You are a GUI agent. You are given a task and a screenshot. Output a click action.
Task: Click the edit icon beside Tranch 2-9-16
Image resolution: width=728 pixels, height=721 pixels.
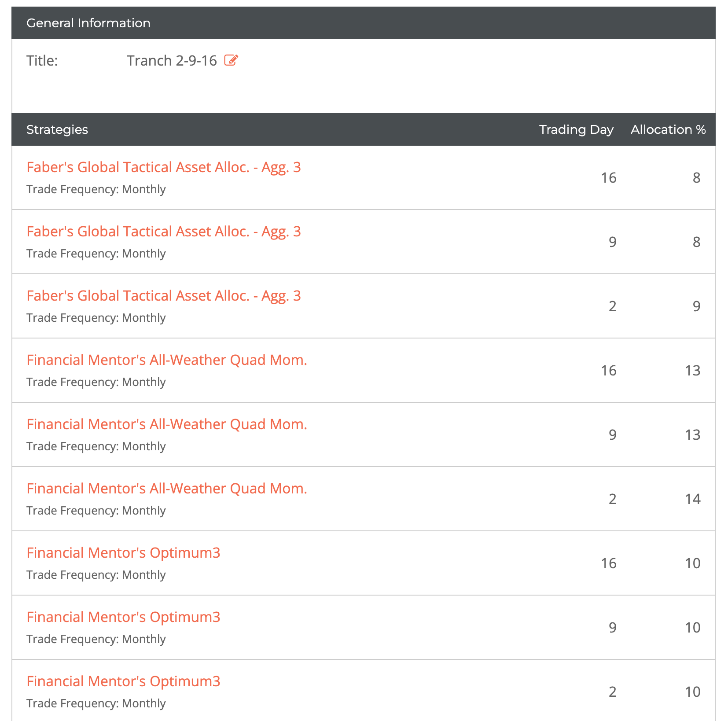(x=231, y=60)
